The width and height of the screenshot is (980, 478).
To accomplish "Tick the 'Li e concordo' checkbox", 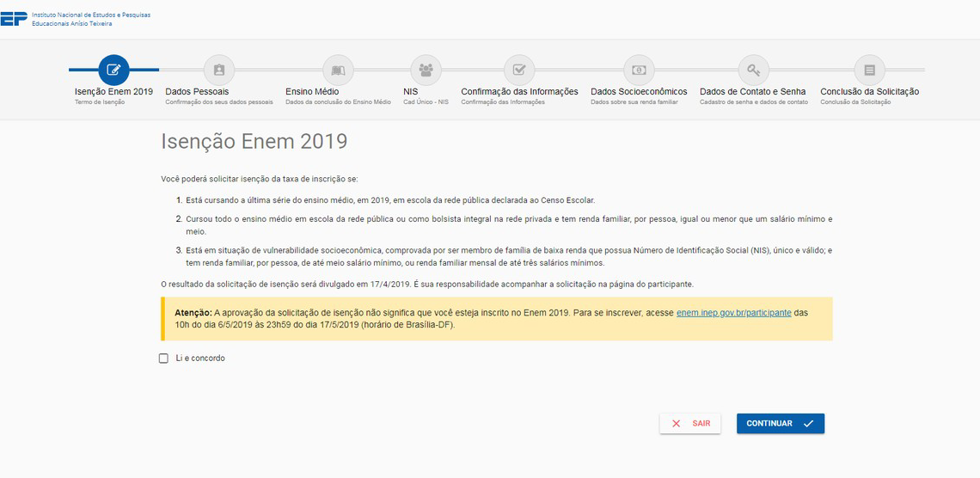I will 163,358.
